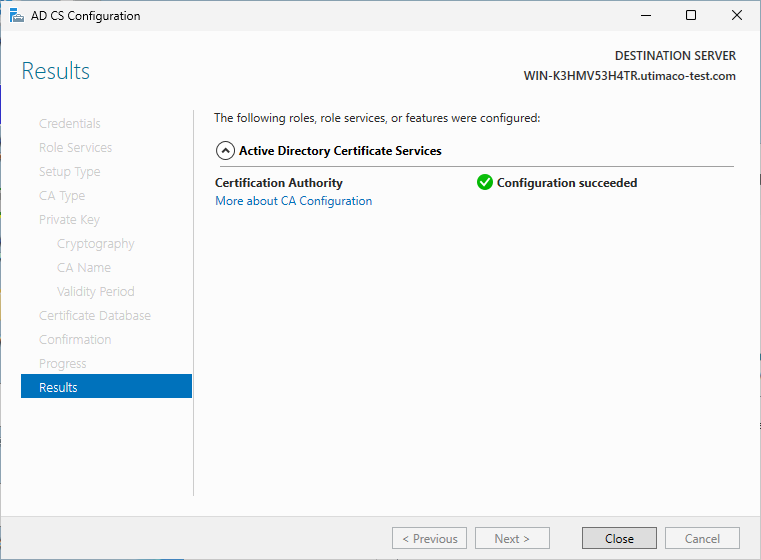Click the DESTINATION SERVER label

[x=675, y=56]
